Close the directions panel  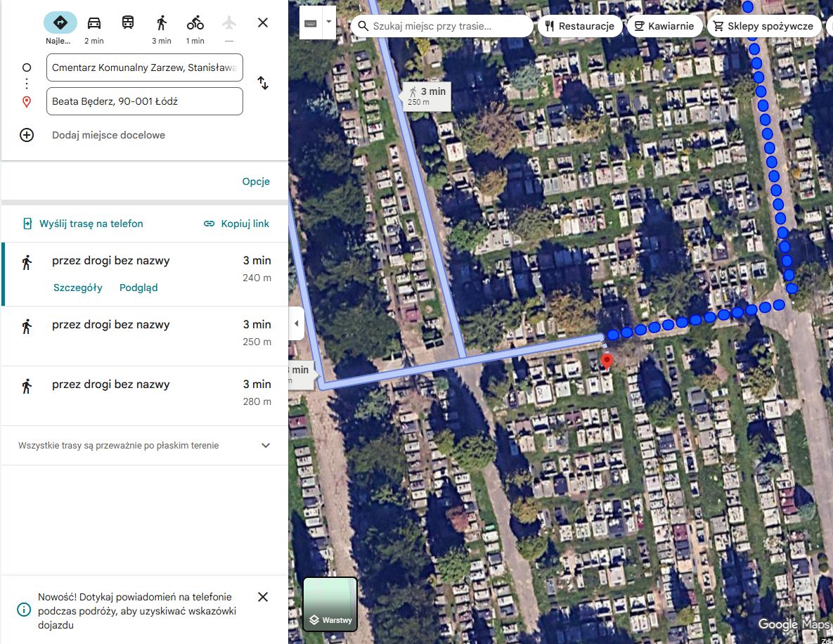coord(262,22)
